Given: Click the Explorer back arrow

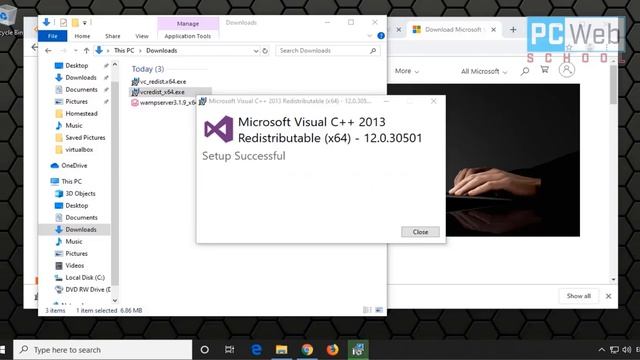Looking at the screenshot, I should pos(48,51).
